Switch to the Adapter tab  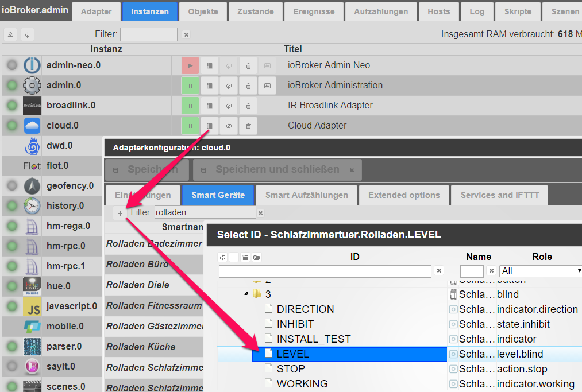[x=96, y=11]
